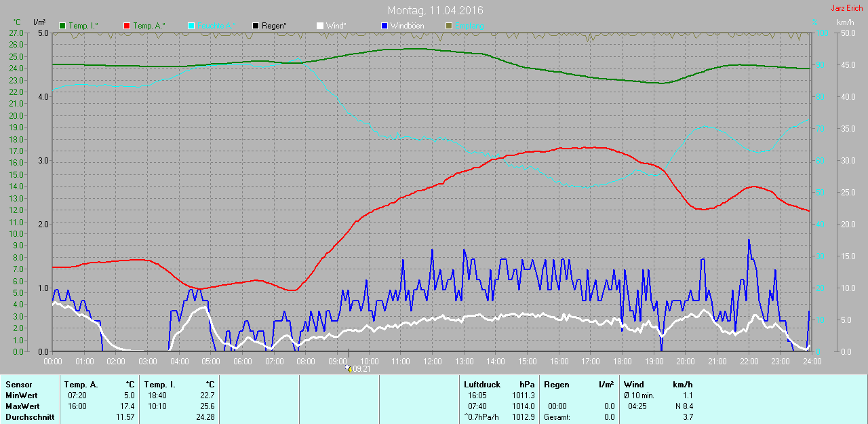Screen dimensions: 868x424
Task: Click the 12:00 label on the time axis
Action: 432,362
